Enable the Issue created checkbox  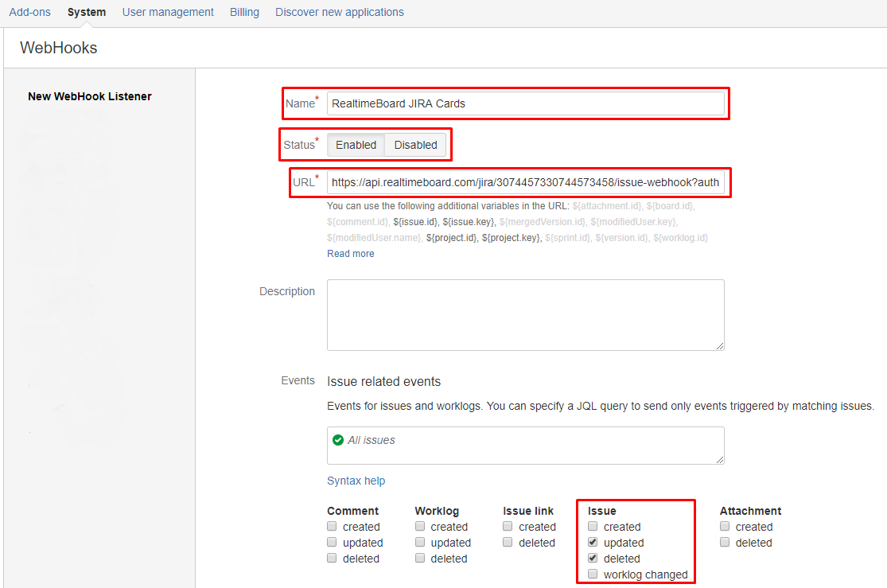(593, 527)
